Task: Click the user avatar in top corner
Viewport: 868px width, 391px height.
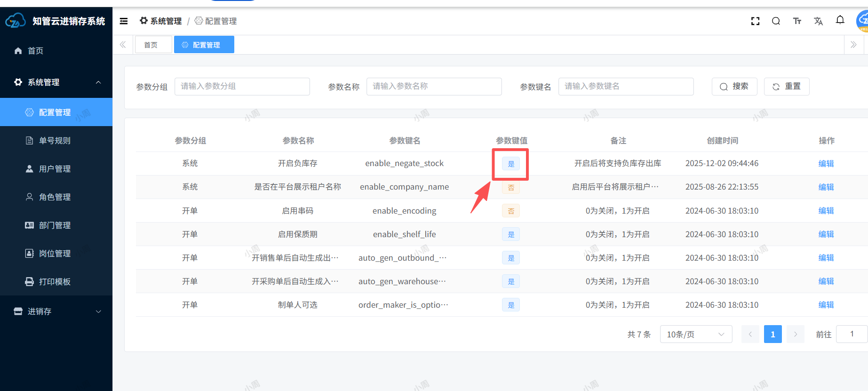Action: click(862, 21)
